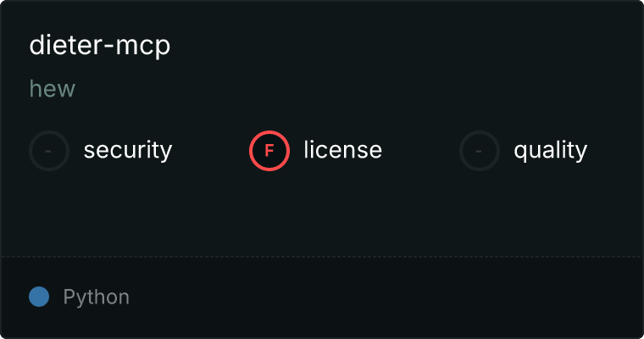Click the red F license grade badge
644x339 pixels.
269,151
